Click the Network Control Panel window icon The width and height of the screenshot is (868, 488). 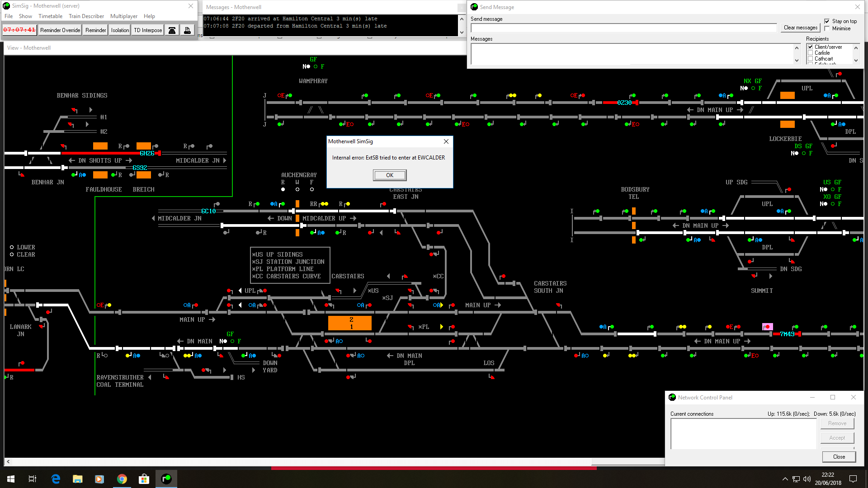click(672, 398)
